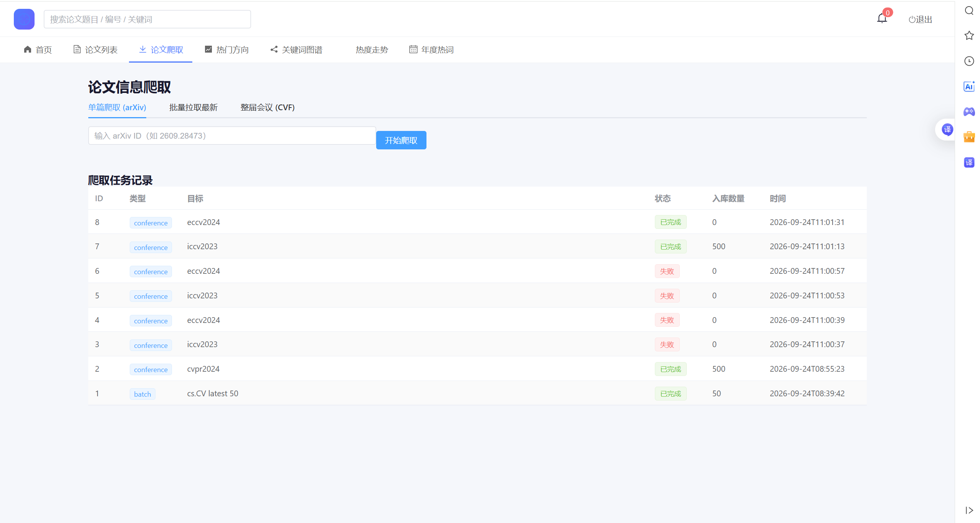980x523 pixels.
Task: Click the paper search box at top
Action: point(147,19)
